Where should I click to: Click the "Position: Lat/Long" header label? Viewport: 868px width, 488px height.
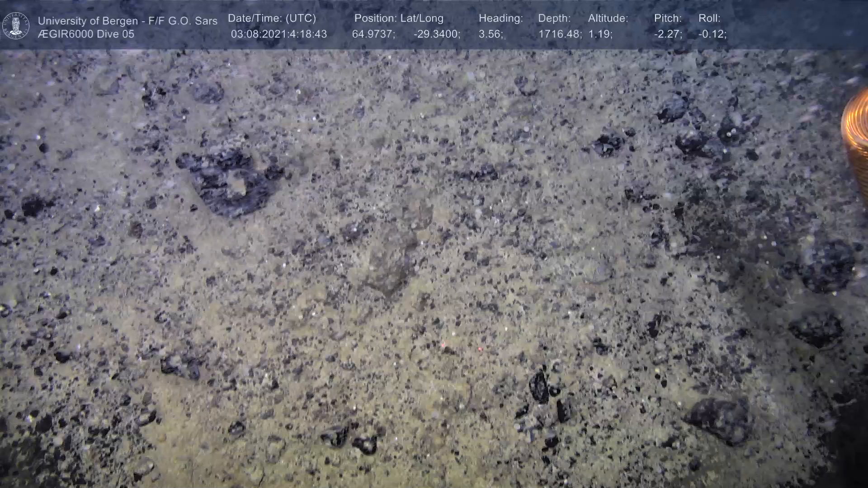click(x=398, y=19)
